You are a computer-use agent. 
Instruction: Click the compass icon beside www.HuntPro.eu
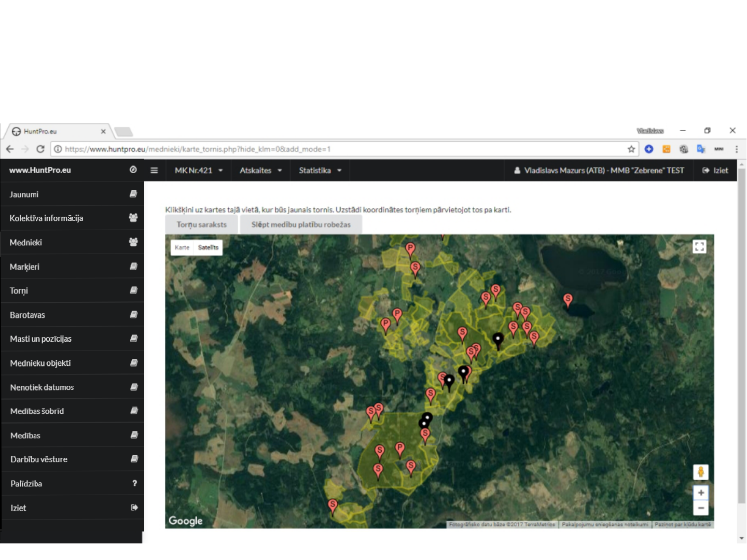[133, 170]
